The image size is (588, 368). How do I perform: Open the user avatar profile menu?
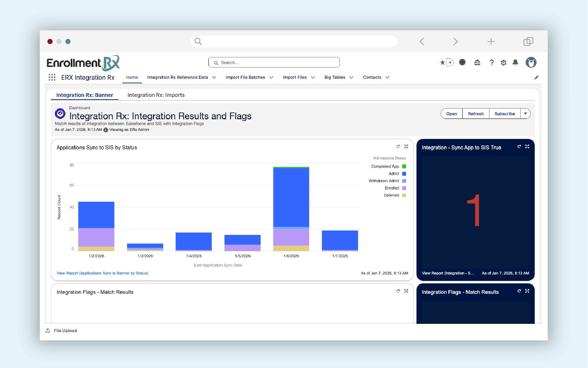(x=531, y=63)
